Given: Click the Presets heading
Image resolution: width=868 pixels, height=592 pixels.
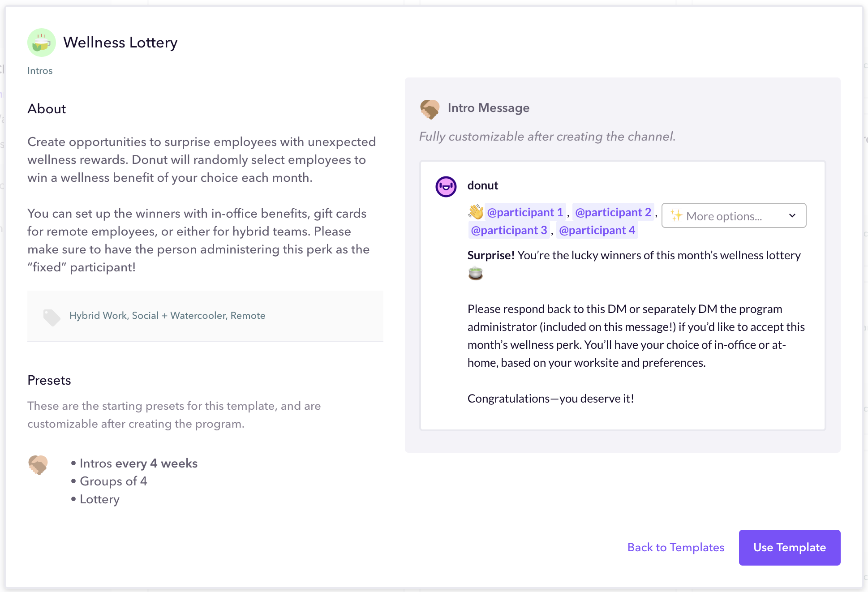Looking at the screenshot, I should [49, 380].
